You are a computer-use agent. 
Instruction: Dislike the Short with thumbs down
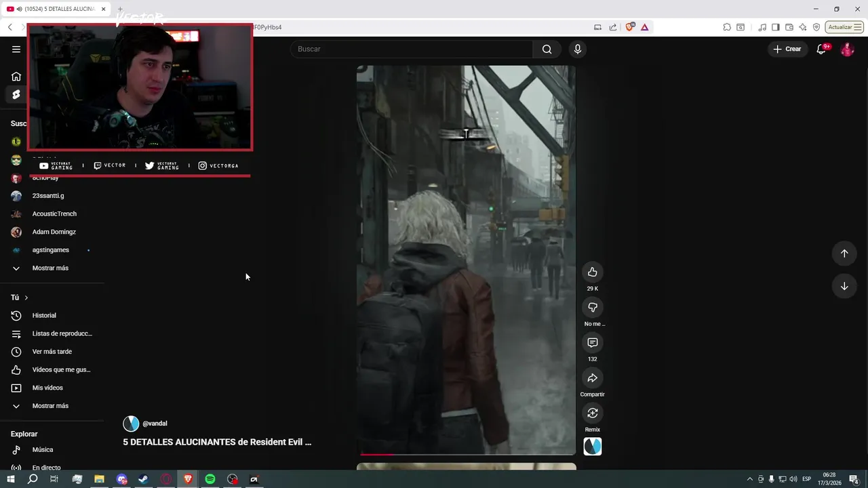(x=593, y=307)
